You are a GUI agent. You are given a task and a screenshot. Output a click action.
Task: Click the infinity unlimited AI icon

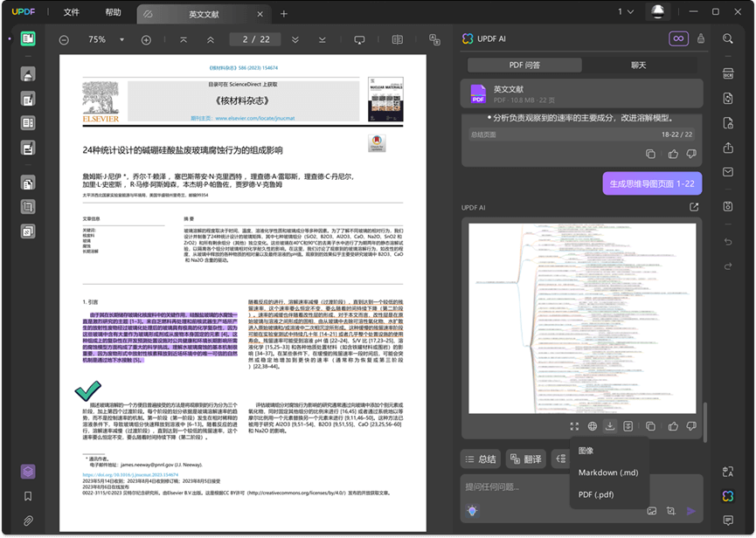pos(678,38)
